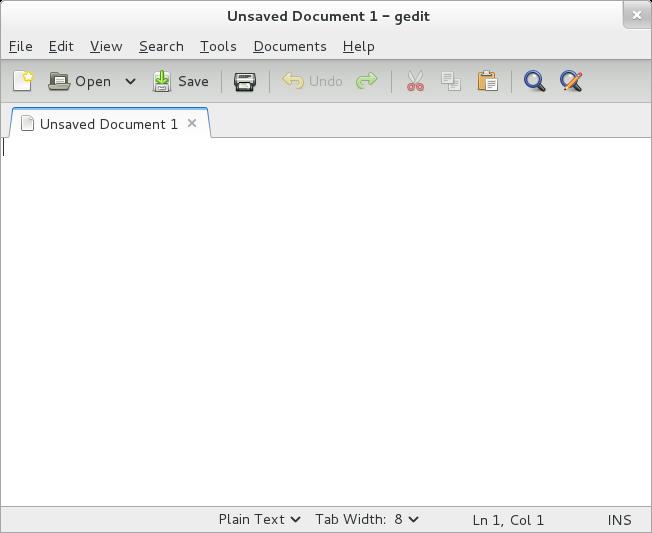Viewport: 652px width, 533px height.
Task: Click the Copy icon in toolbar
Action: [451, 81]
